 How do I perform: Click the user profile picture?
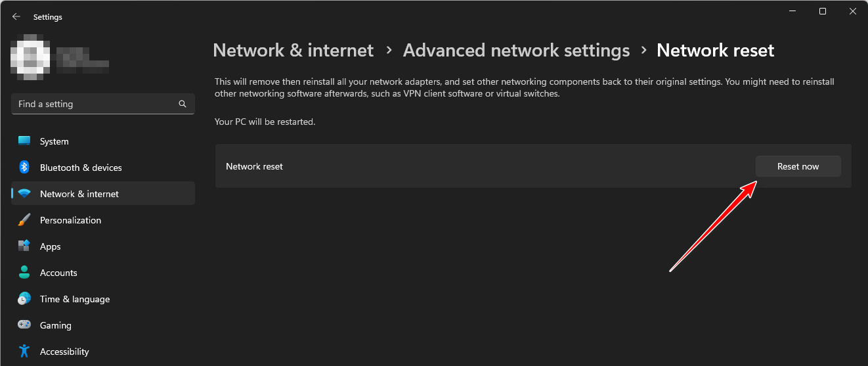coord(30,58)
